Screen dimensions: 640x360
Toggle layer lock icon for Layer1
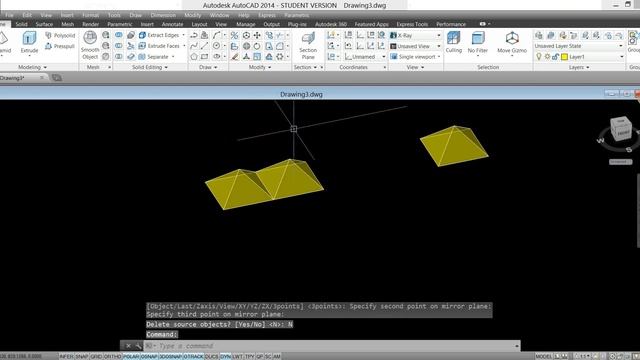[x=555, y=57]
